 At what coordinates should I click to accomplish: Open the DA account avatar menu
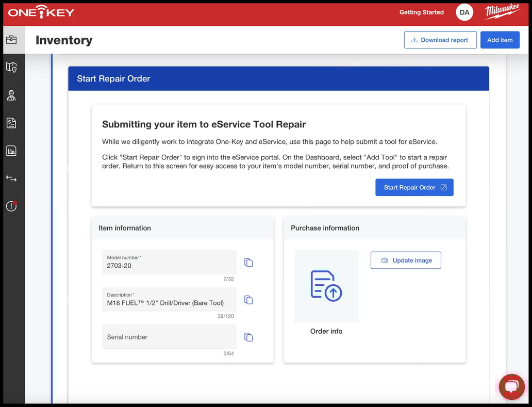463,12
